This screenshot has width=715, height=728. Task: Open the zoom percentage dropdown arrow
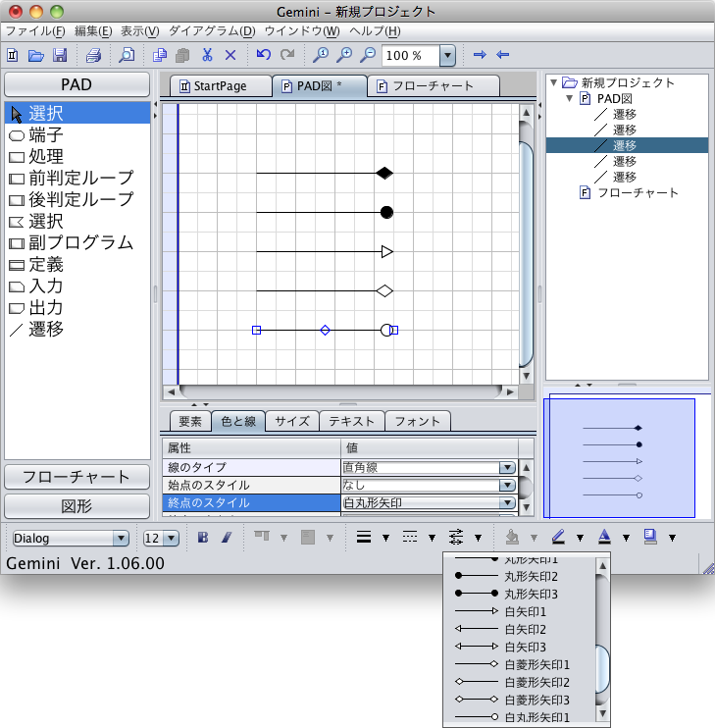447,55
